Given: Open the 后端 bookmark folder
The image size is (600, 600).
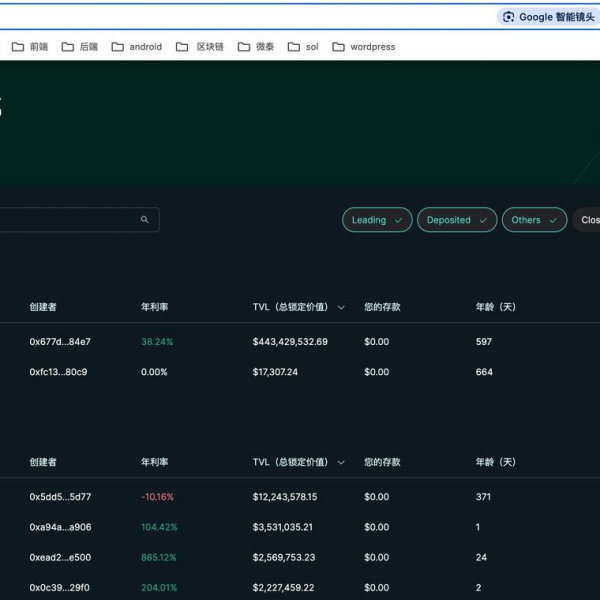Looking at the screenshot, I should coord(80,47).
